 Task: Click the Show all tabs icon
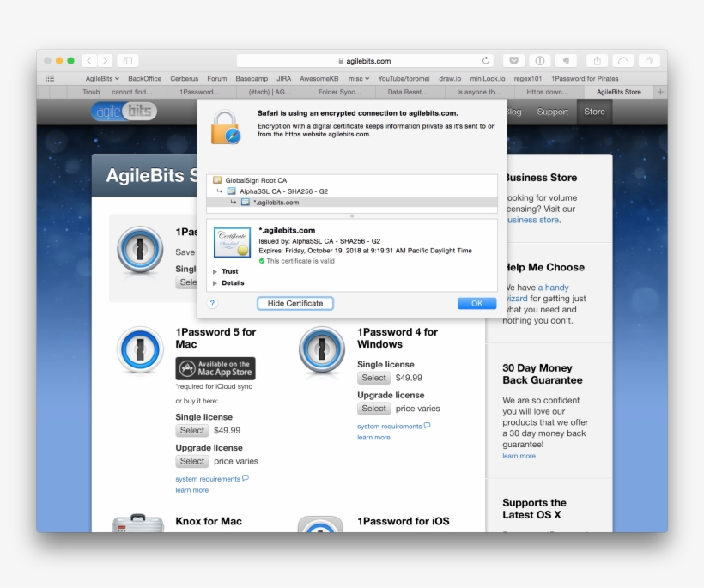click(649, 61)
